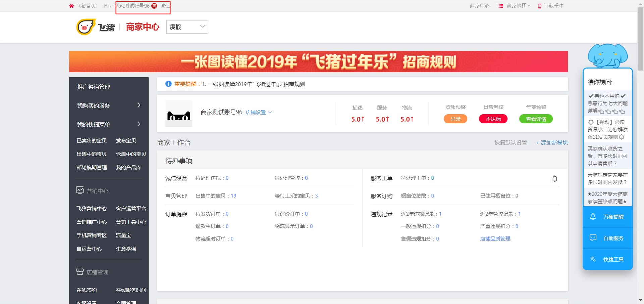Click 等待上架的宝贝 count 3

(316, 196)
